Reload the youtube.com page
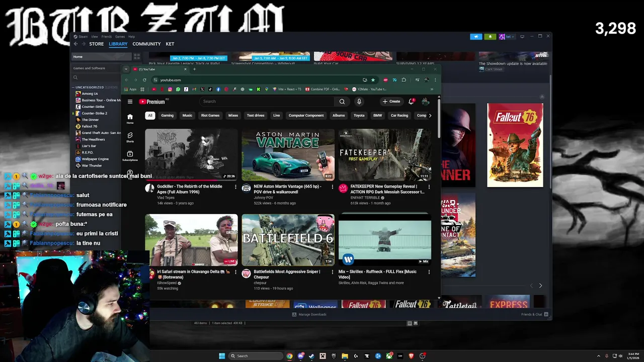Image resolution: width=644 pixels, height=362 pixels. 144,80
